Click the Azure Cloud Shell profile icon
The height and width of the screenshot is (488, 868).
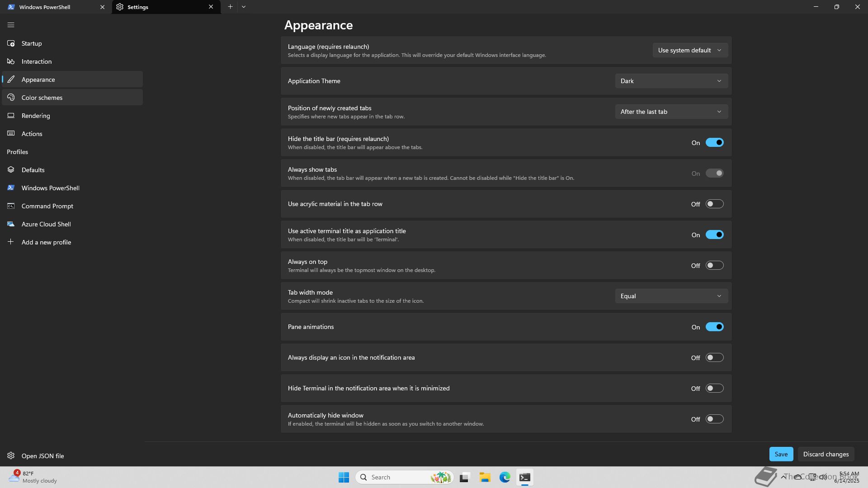[11, 224]
